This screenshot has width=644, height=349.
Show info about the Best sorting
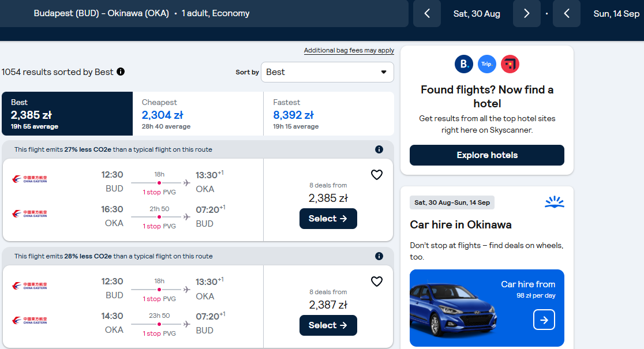tap(121, 72)
